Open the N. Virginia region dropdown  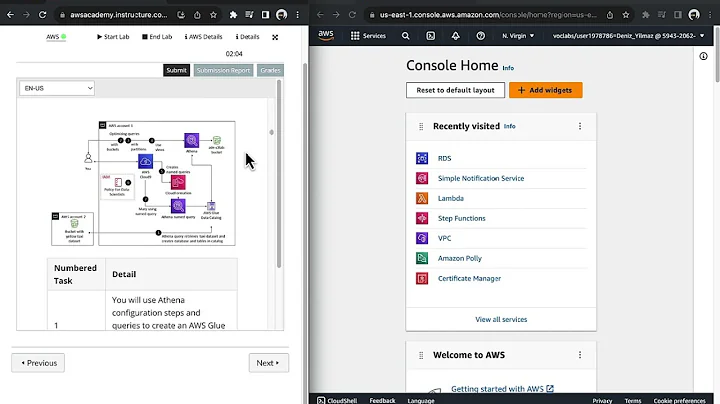click(518, 35)
